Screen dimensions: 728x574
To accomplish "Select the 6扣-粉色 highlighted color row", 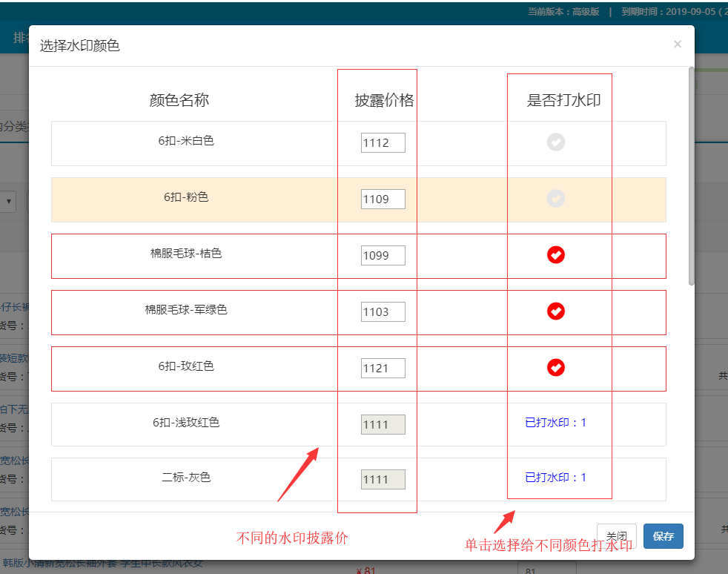I will point(186,198).
